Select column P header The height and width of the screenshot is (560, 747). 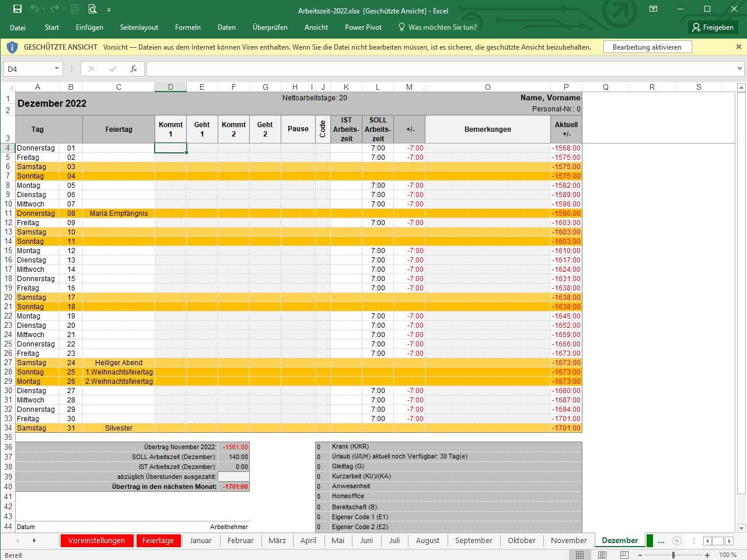tap(566, 87)
